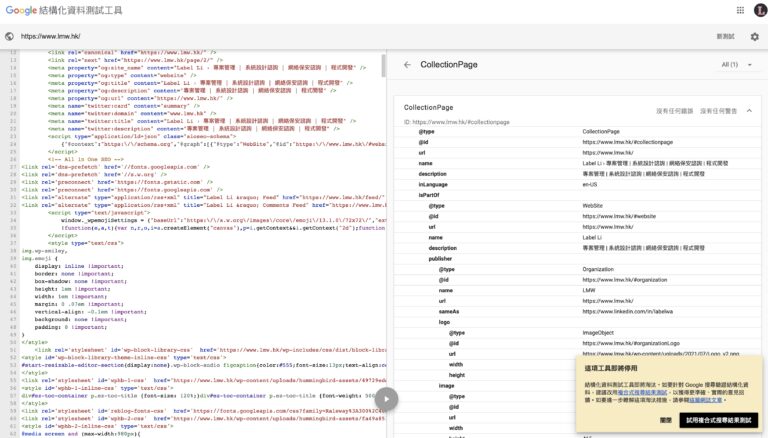This screenshot has width=768, height=438.
Task: Click the image property label
Action: coord(446,386)
